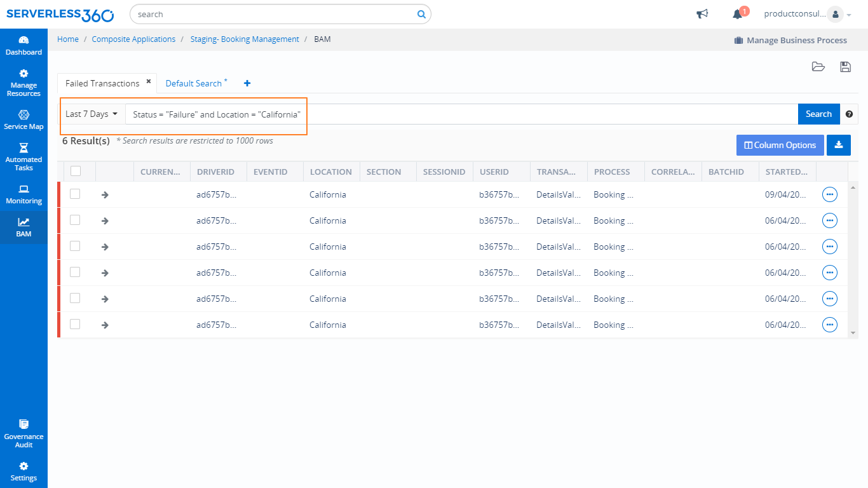
Task: Open the ellipsis menu on the 09/04 row
Action: coord(830,194)
